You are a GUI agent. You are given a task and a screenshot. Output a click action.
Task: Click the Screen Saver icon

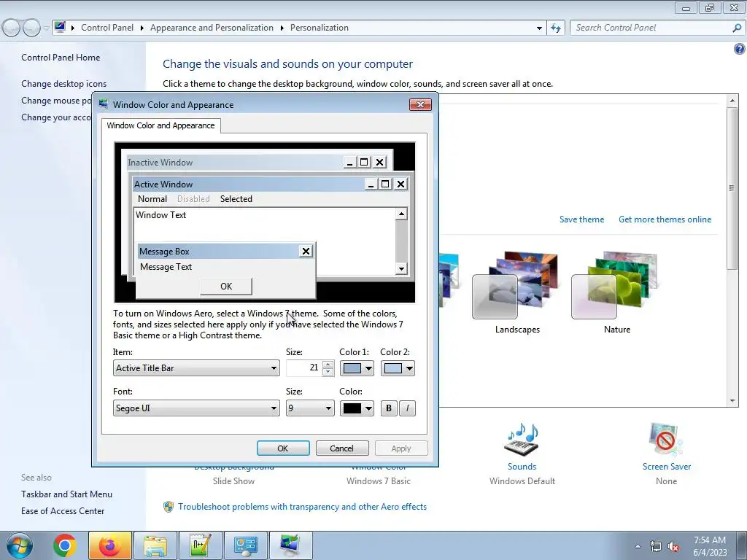tap(666, 439)
